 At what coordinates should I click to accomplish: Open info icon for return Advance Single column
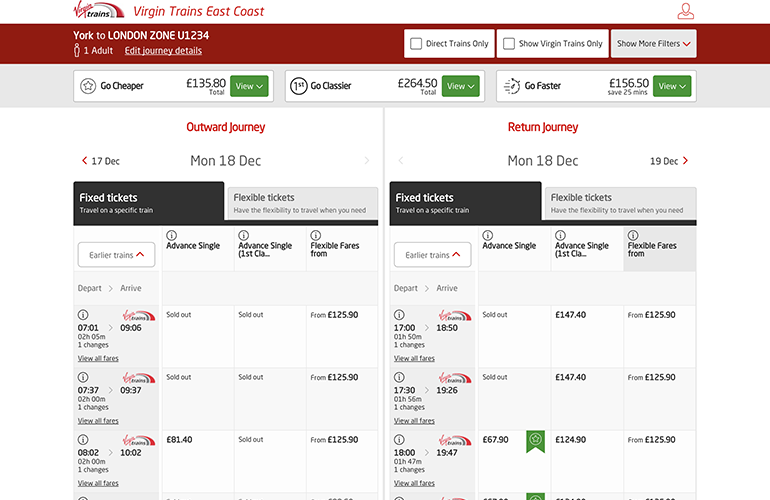tap(488, 235)
